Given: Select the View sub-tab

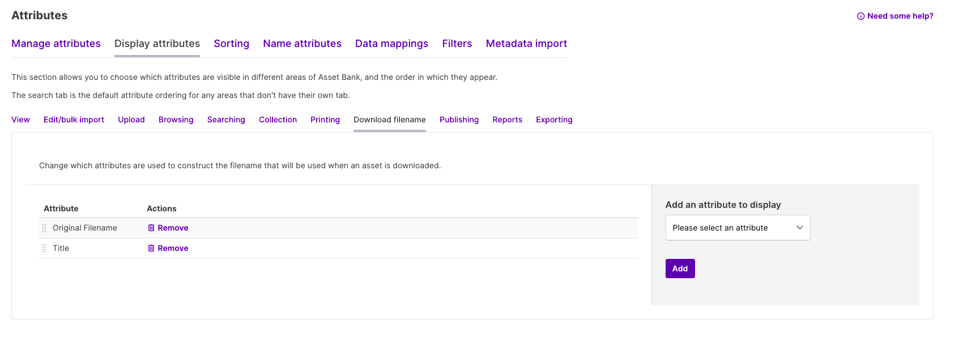Looking at the screenshot, I should [x=20, y=120].
